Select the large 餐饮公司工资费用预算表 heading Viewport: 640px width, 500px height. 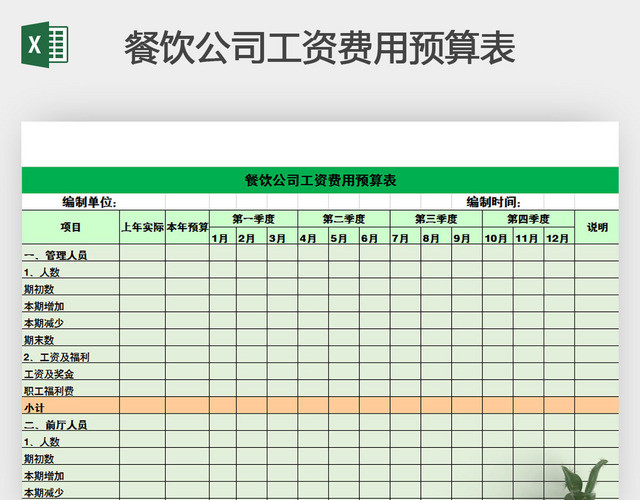click(320, 48)
